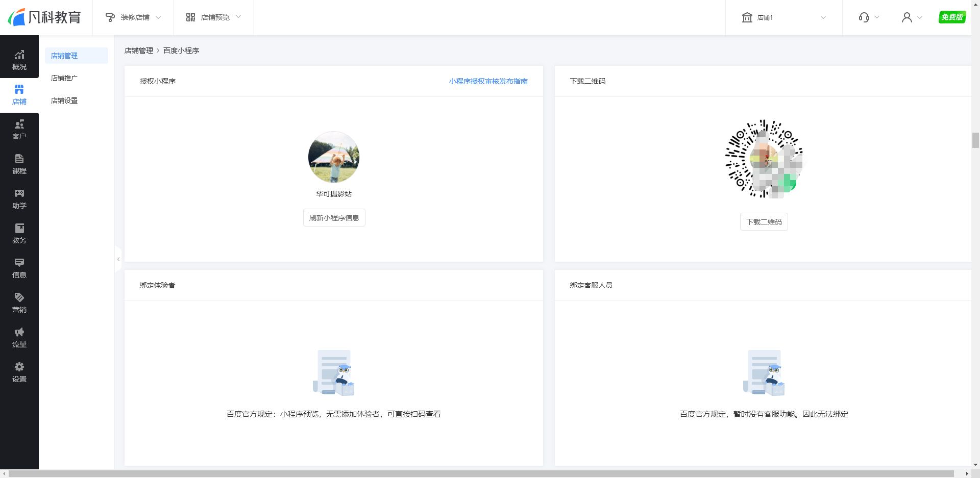Click the horizontal scrollbar right arrow
The image size is (980, 478).
967,474
